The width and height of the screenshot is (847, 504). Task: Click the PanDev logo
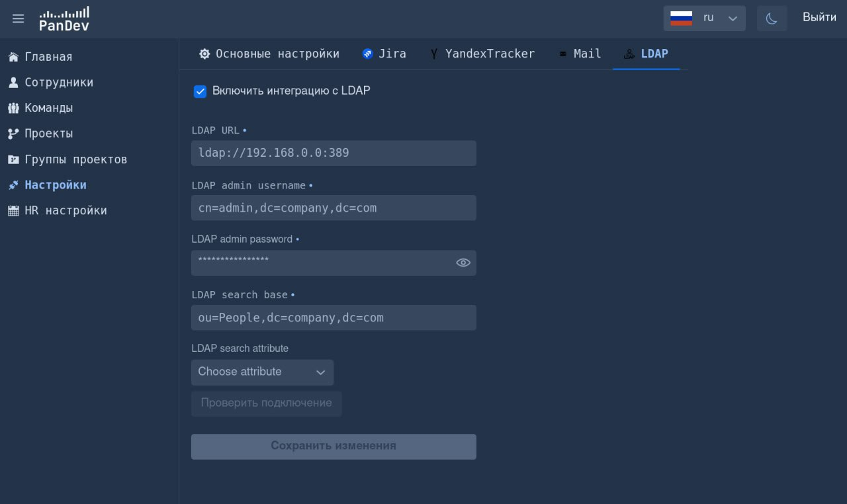[64, 19]
